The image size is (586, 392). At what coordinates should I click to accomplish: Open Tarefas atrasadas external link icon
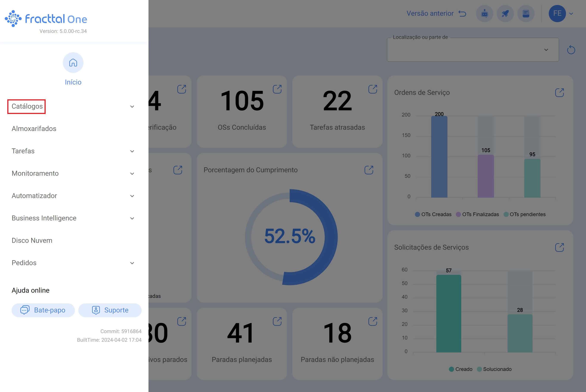pos(373,89)
